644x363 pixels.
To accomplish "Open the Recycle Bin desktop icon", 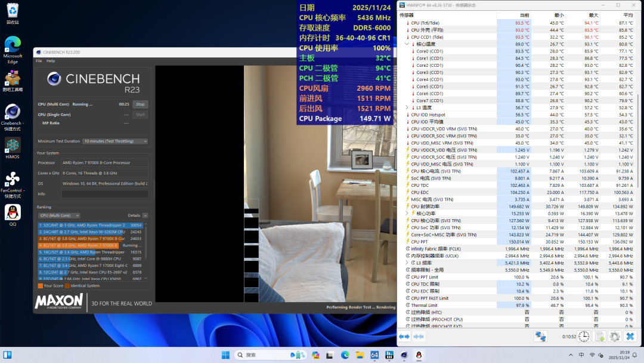I will (x=13, y=13).
